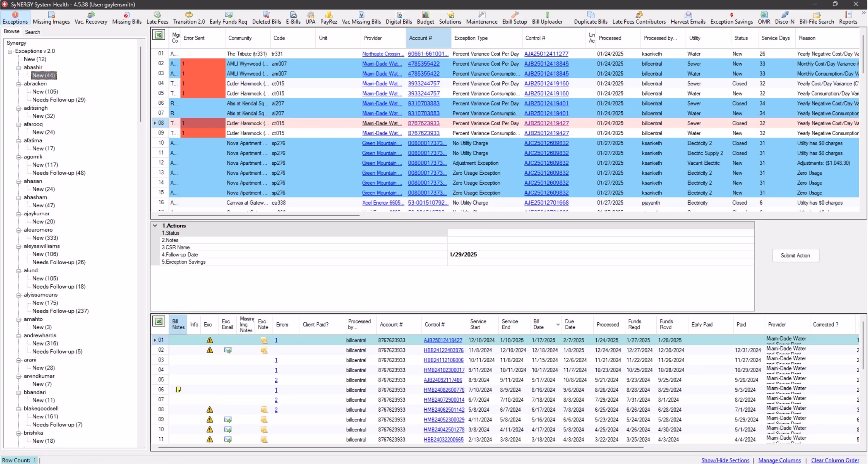Select New (105) under abracken
Viewport: 868px width, 464px height.
coord(45,92)
